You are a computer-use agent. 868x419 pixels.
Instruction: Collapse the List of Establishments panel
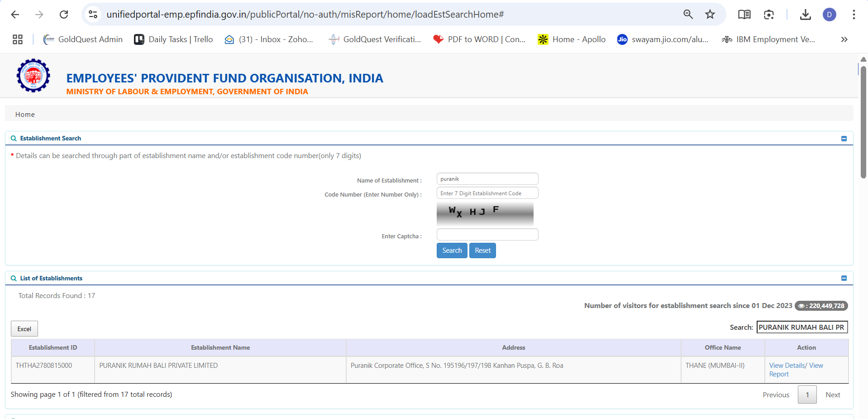coord(844,278)
